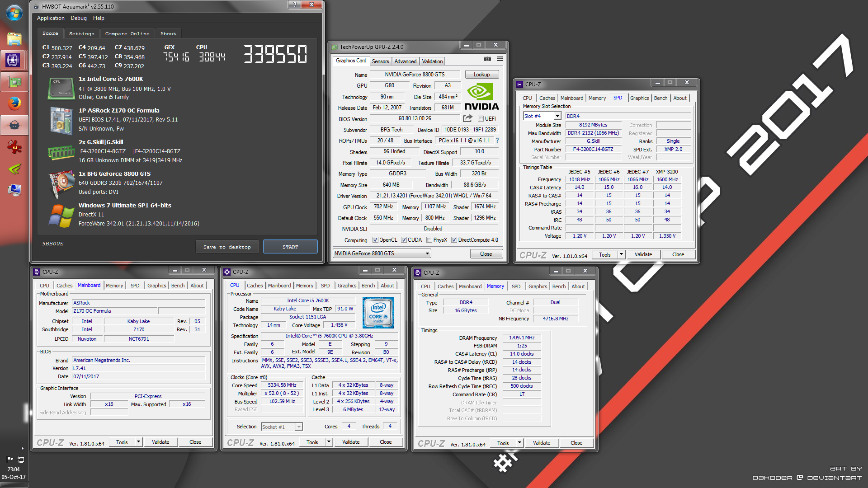Click Validate in the CPU-Z CPU window
Viewport: 868px width, 488px height.
tap(351, 442)
